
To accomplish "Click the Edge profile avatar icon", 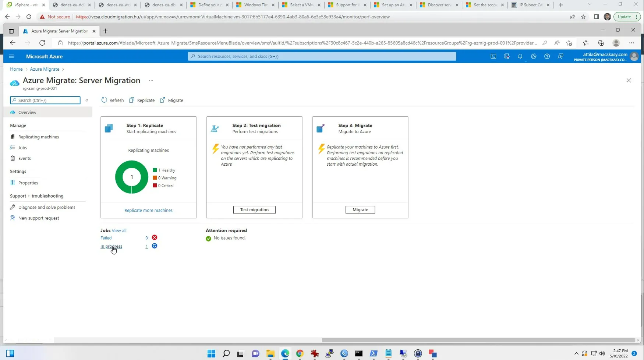I will (616, 43).
